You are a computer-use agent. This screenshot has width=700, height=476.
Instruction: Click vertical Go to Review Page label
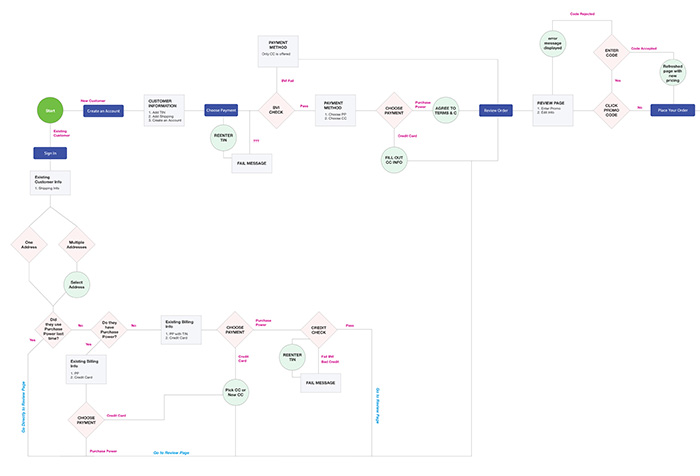pyautogui.click(x=378, y=405)
